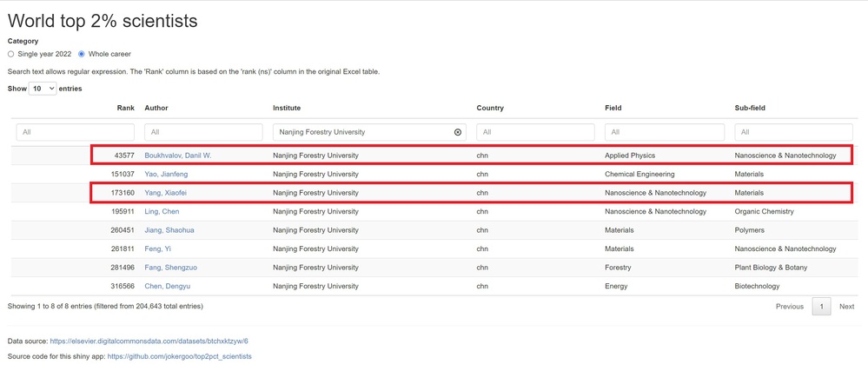The width and height of the screenshot is (868, 371).
Task: Click the Country filter input box
Action: [x=535, y=132]
